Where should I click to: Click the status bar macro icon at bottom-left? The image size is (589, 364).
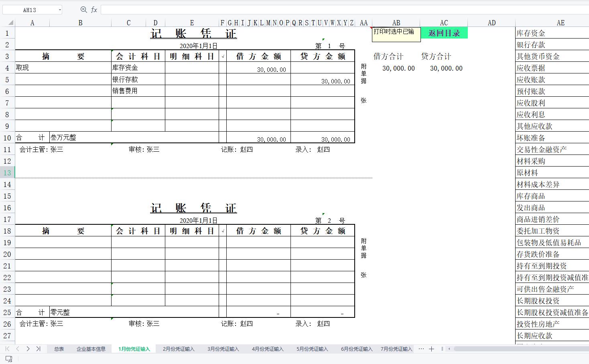click(x=9, y=359)
